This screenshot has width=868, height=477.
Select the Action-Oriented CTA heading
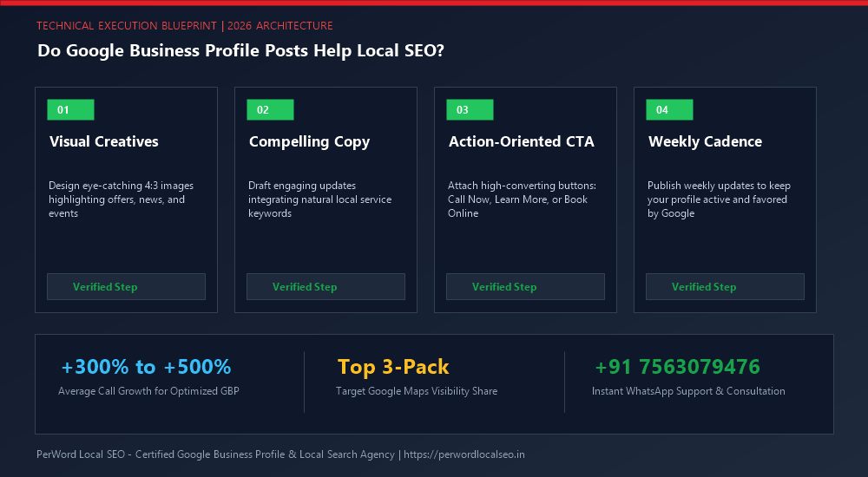point(522,141)
